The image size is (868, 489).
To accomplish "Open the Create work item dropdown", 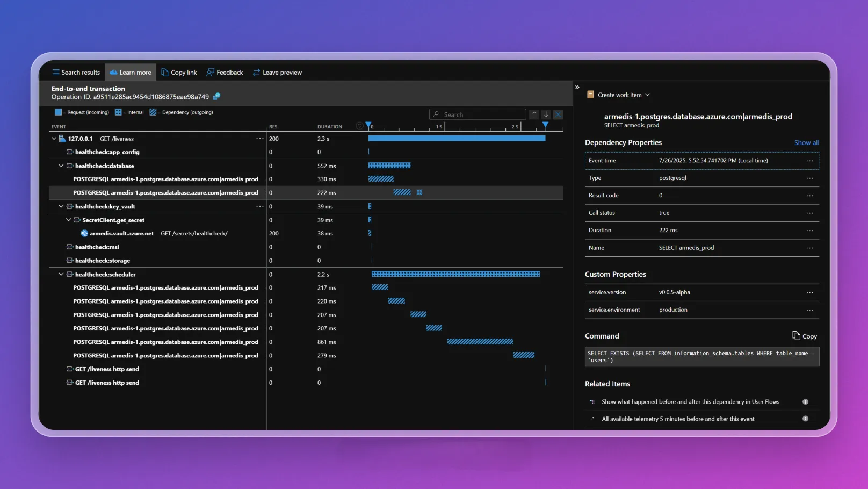I will tap(623, 95).
